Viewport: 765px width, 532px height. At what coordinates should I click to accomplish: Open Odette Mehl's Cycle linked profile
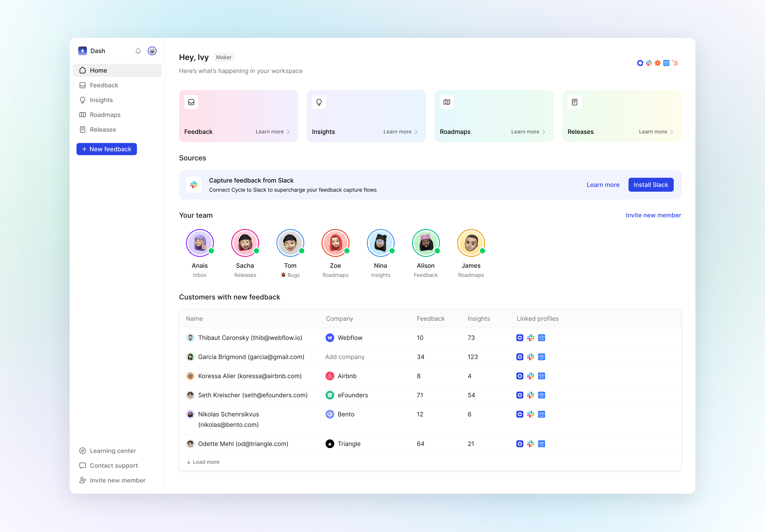[x=519, y=444]
